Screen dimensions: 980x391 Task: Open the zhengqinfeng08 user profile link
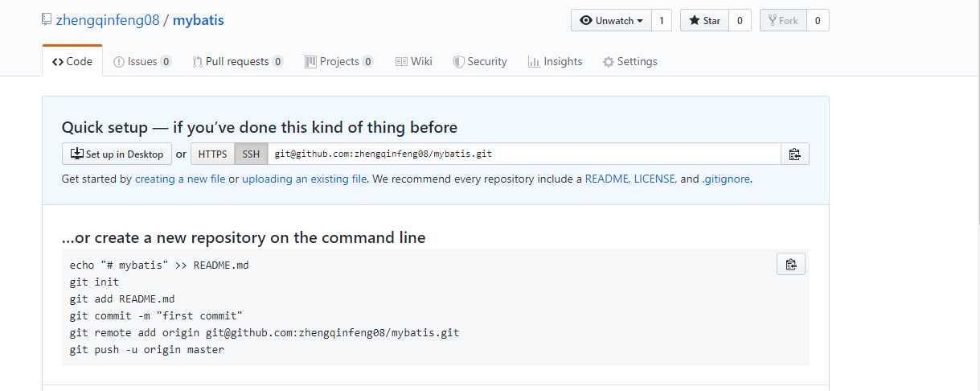point(107,20)
